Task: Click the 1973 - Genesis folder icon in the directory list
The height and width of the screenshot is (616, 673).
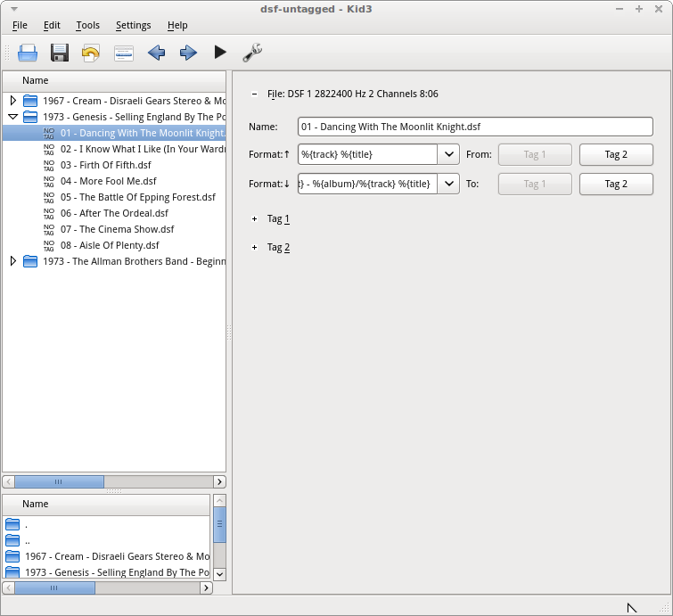Action: 12,572
